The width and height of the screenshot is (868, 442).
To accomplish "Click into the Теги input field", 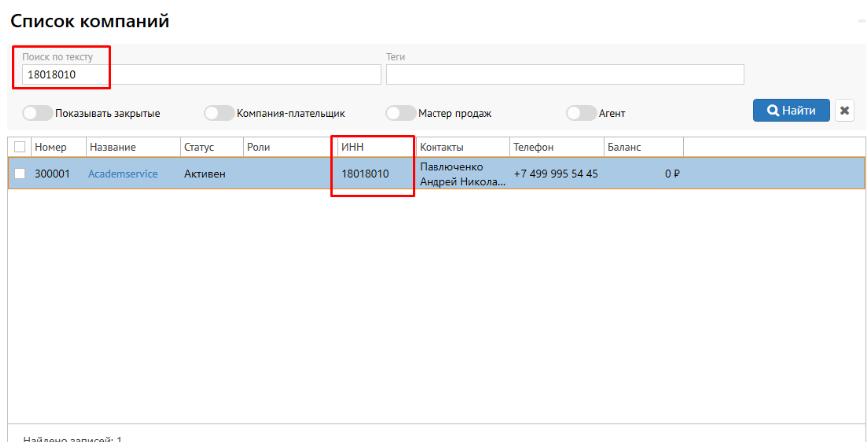I will point(564,75).
